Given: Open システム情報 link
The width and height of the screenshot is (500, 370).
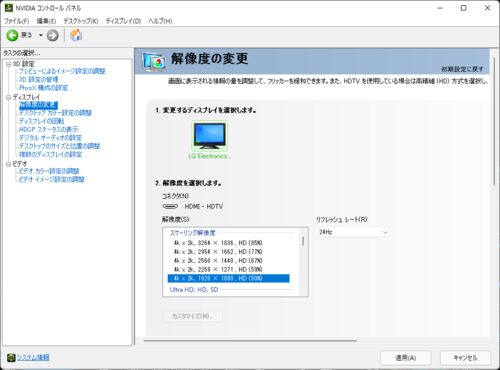Looking at the screenshot, I should click(33, 358).
